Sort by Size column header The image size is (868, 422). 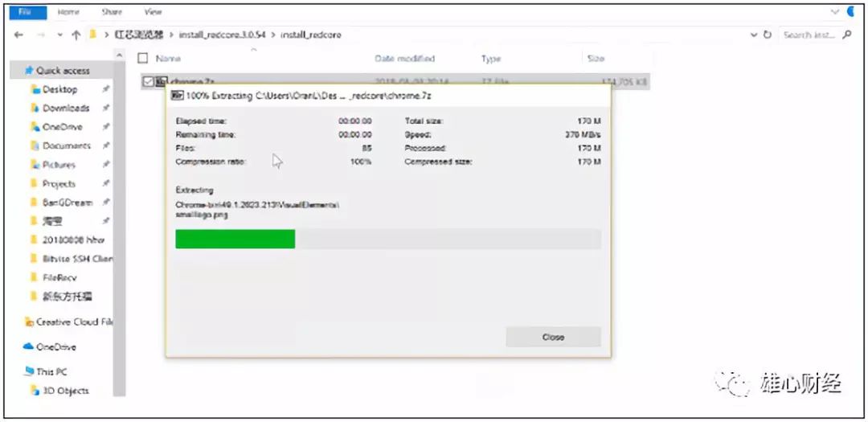click(595, 58)
